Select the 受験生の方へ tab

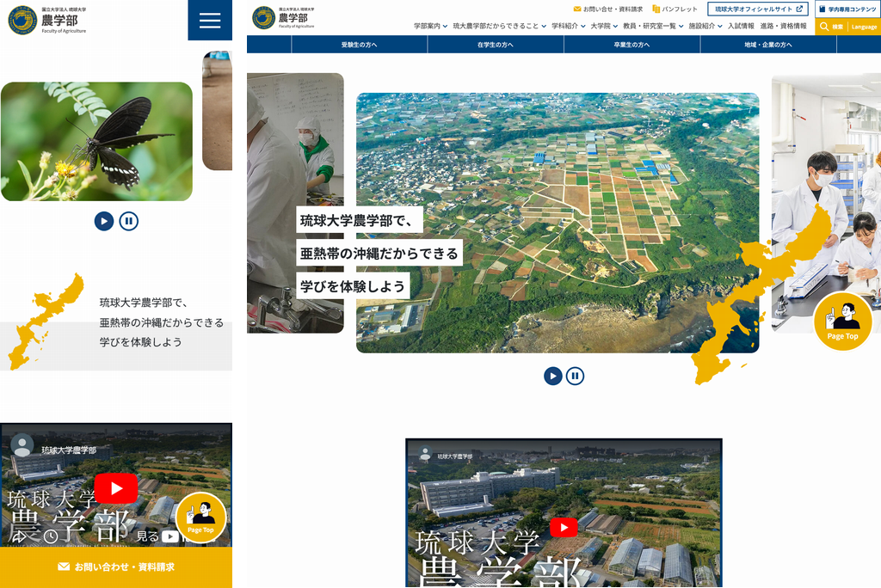[x=360, y=45]
